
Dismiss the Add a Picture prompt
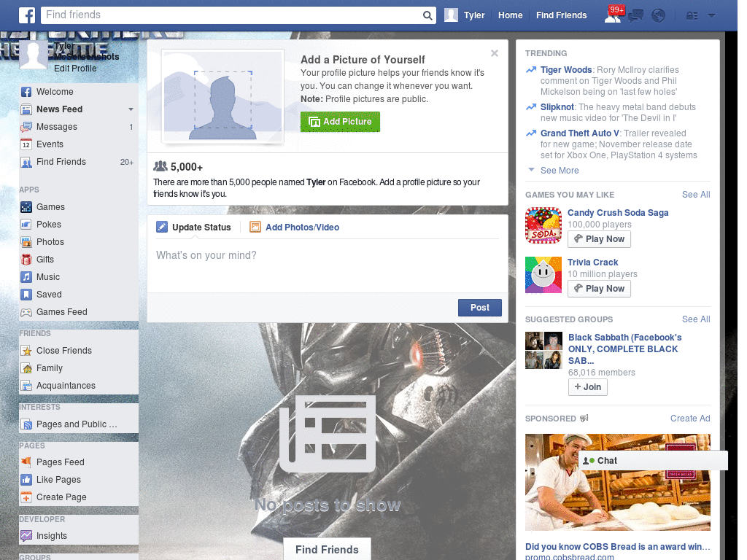tap(495, 53)
